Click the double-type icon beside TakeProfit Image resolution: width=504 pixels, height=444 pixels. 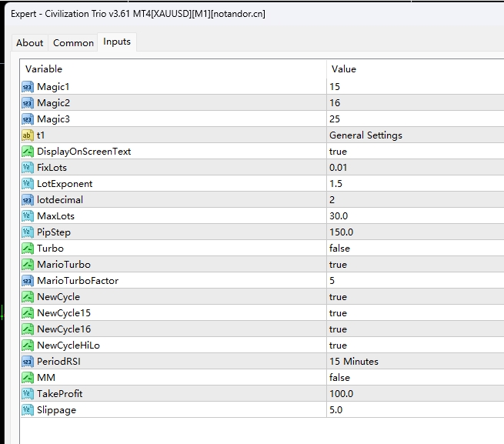28,394
